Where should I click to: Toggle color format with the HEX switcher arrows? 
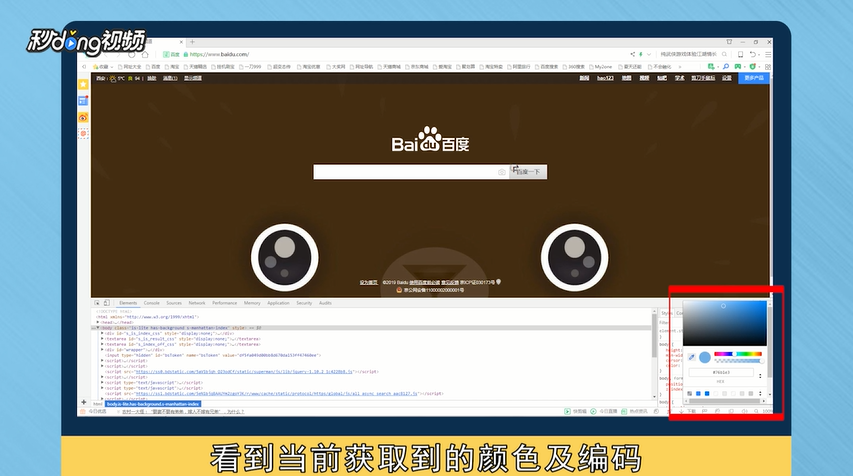click(x=760, y=375)
